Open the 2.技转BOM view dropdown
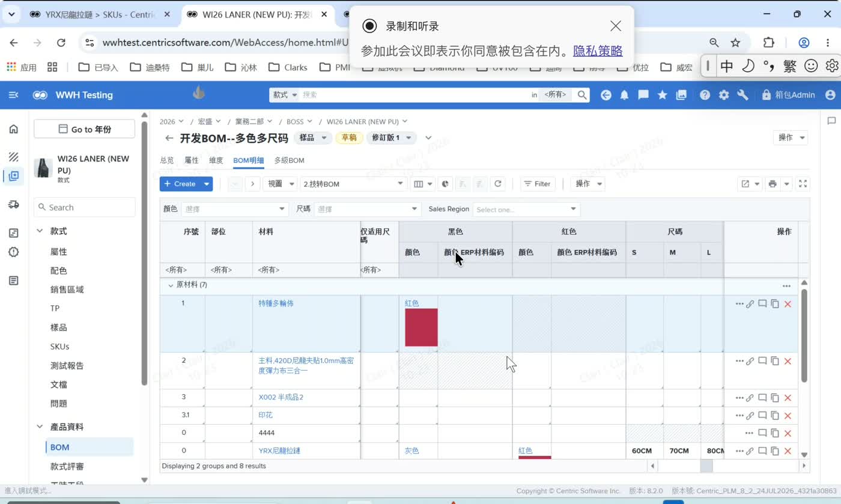The height and width of the screenshot is (504, 841). tap(354, 184)
